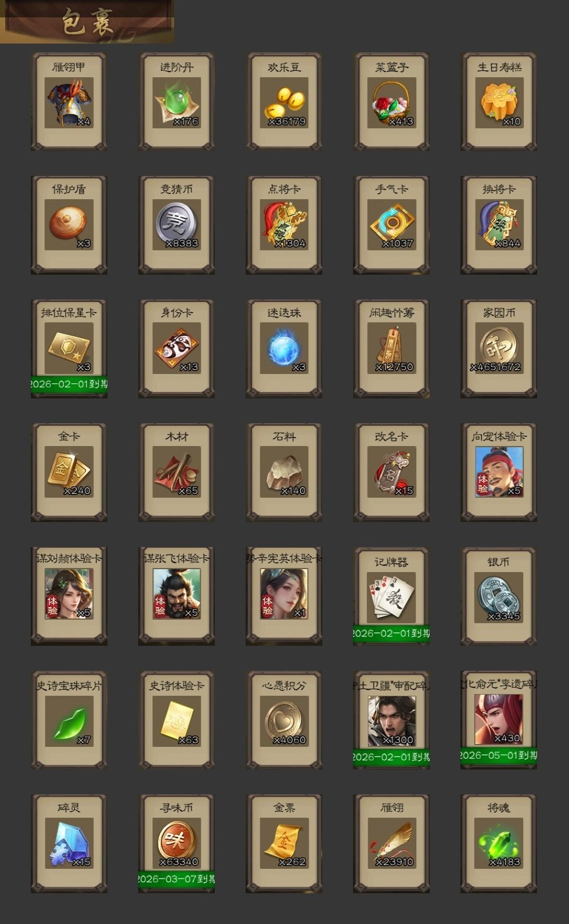Select the 木材 wood resource item

click(177, 473)
